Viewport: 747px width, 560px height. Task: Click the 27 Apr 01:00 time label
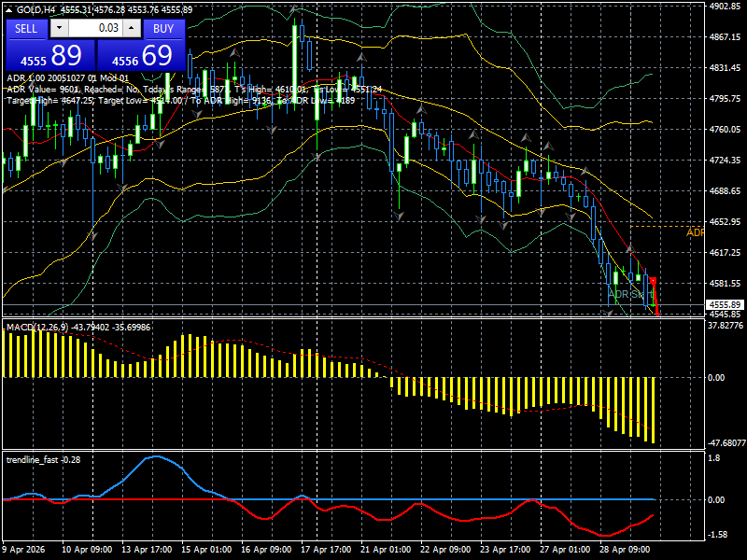[x=565, y=550]
